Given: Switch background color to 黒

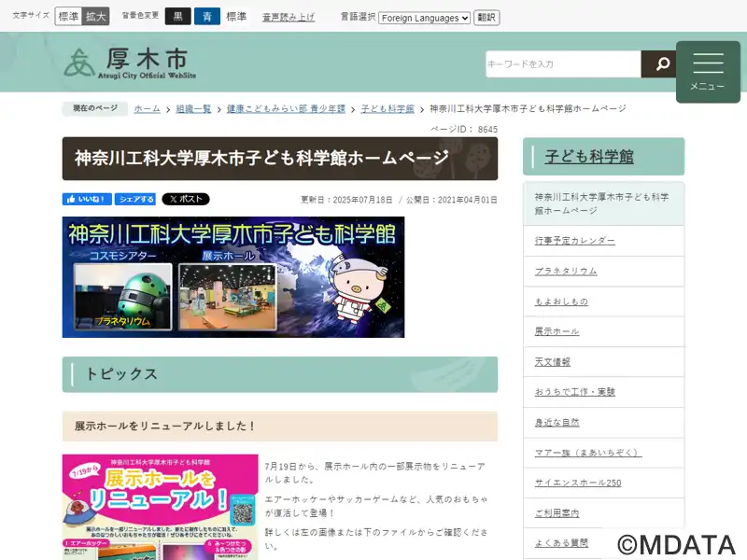Looking at the screenshot, I should click(x=178, y=17).
